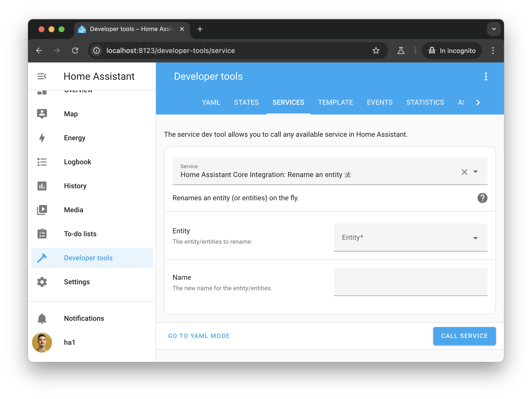The height and width of the screenshot is (399, 532).
Task: Clear the selected service with the X icon
Action: (x=464, y=172)
